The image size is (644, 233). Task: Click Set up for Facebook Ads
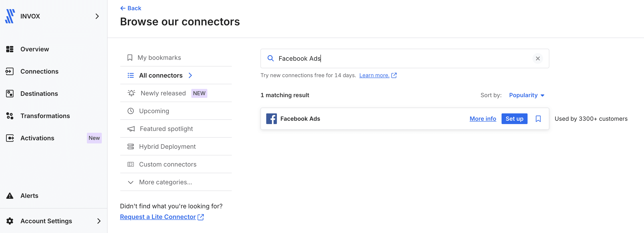click(x=514, y=119)
